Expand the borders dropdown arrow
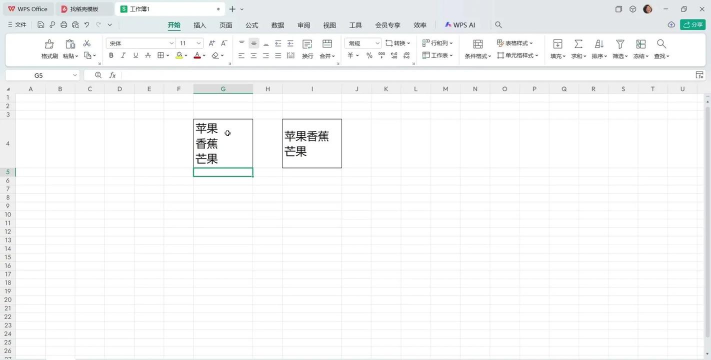 tap(168, 55)
